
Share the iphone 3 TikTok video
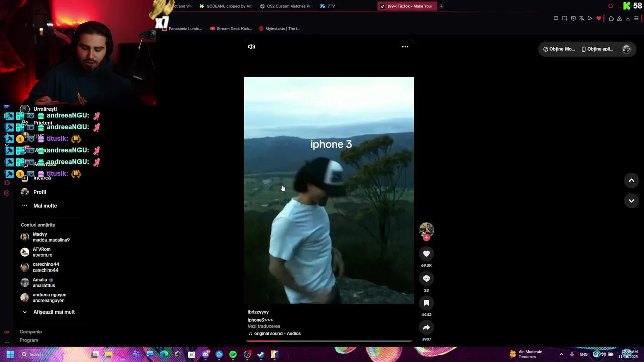point(426,327)
